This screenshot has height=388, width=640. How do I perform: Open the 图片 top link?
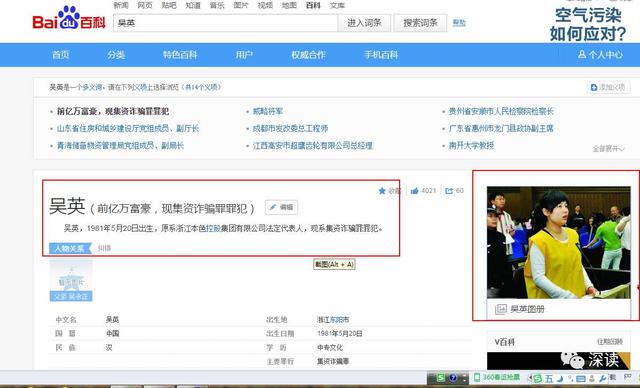tap(241, 5)
